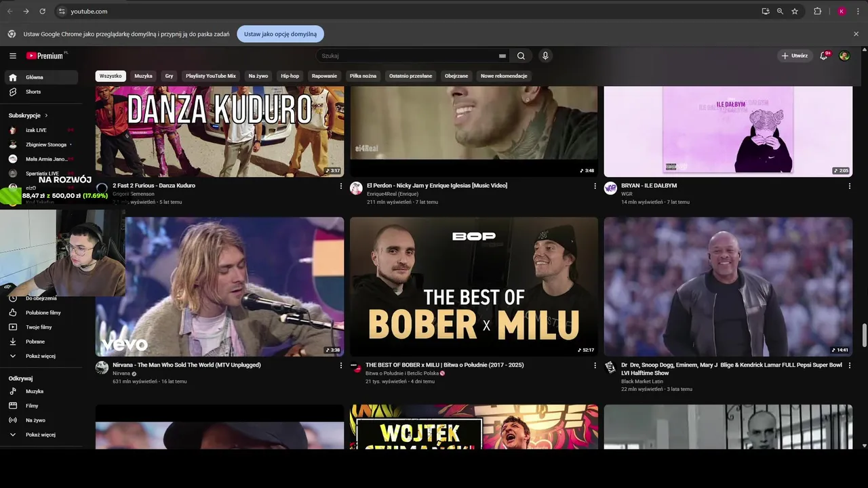Image resolution: width=868 pixels, height=488 pixels.
Task: Click the page vertical scrollbar thumb
Action: (864, 335)
